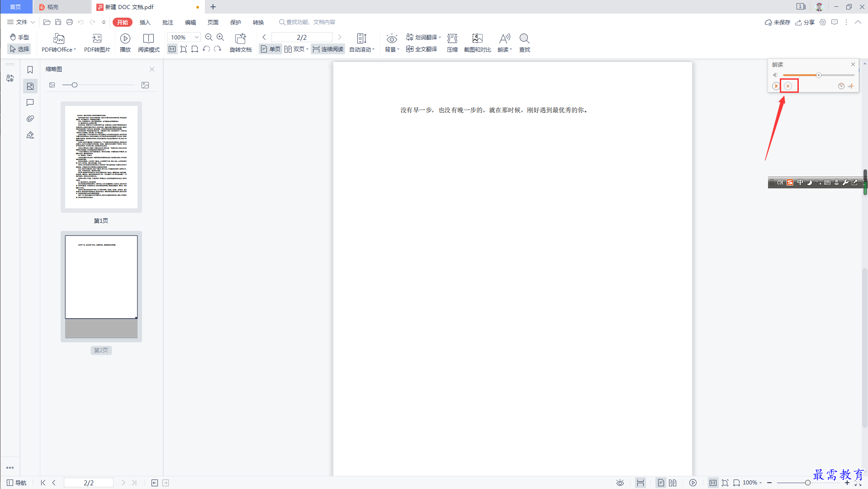Screen dimensions: 868x489
Task: Rotate page counterclockwise in toolbar
Action: tap(206, 49)
